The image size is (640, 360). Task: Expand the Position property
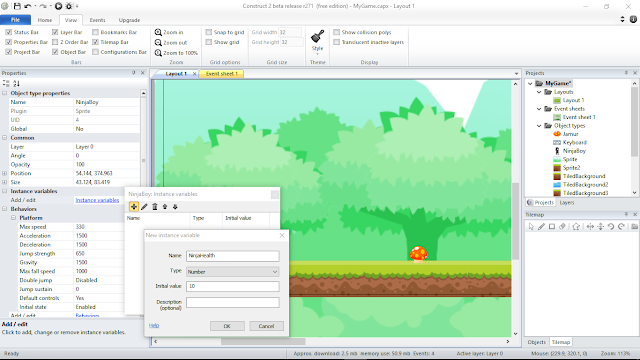click(x=4, y=173)
